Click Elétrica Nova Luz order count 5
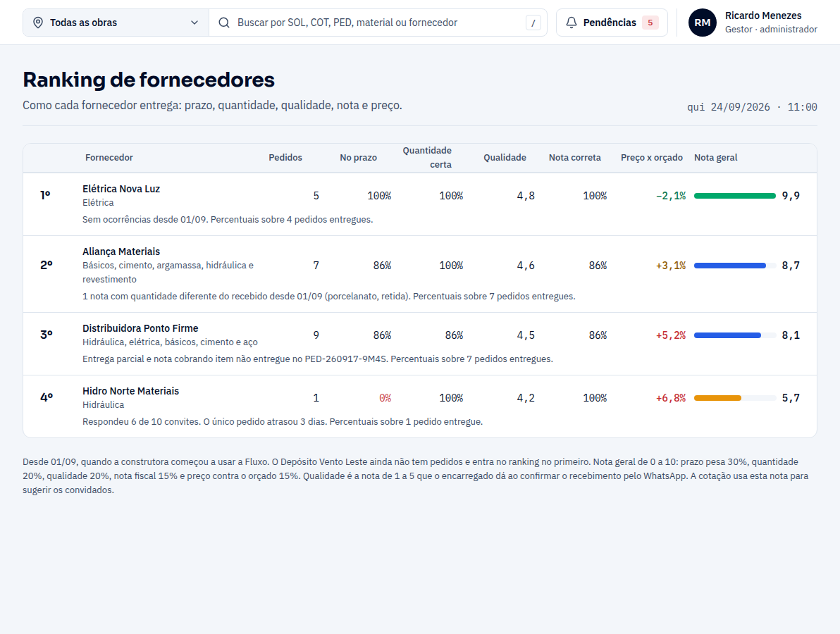The image size is (840, 634). coord(316,196)
